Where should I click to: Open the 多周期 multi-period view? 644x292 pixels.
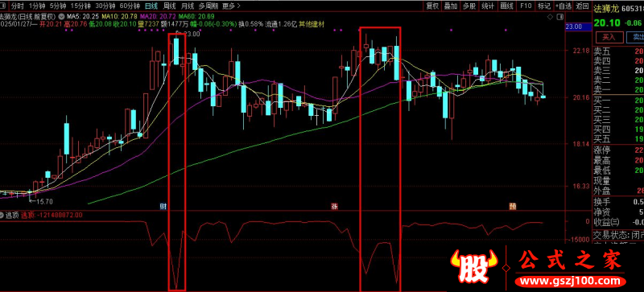pos(208,6)
